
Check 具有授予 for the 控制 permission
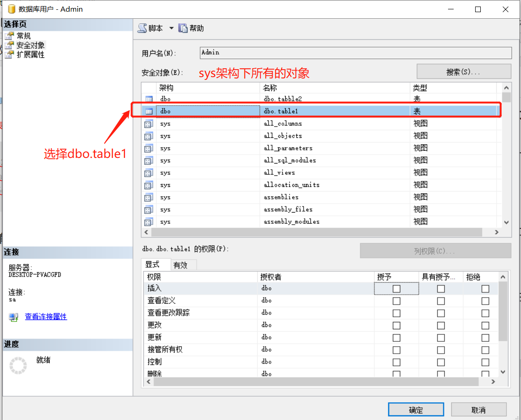pos(440,362)
